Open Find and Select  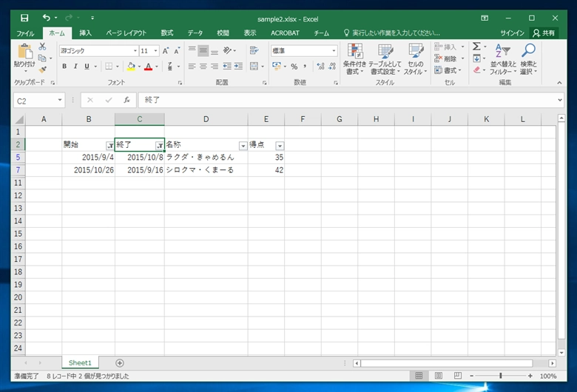click(x=529, y=59)
